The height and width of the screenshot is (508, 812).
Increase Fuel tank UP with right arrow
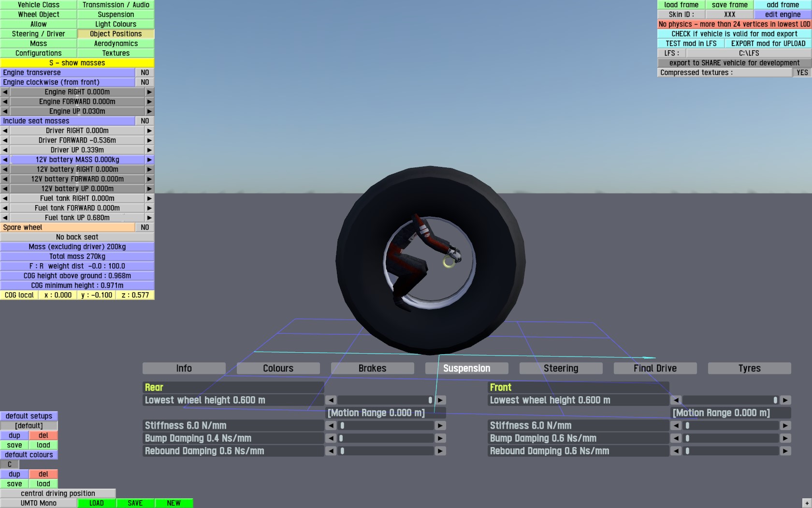[x=149, y=218]
